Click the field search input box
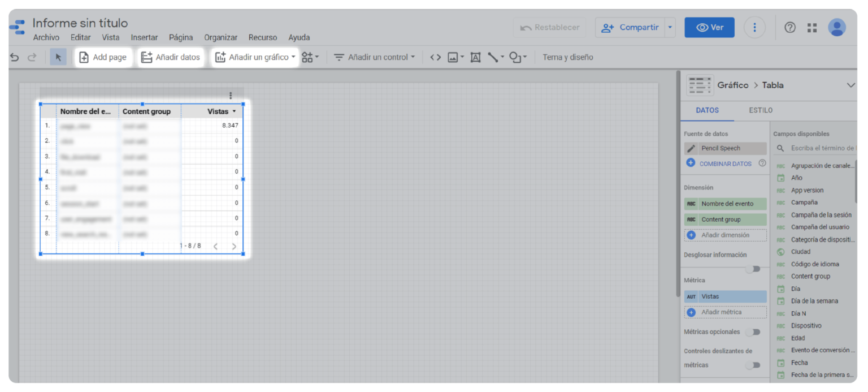 point(819,148)
